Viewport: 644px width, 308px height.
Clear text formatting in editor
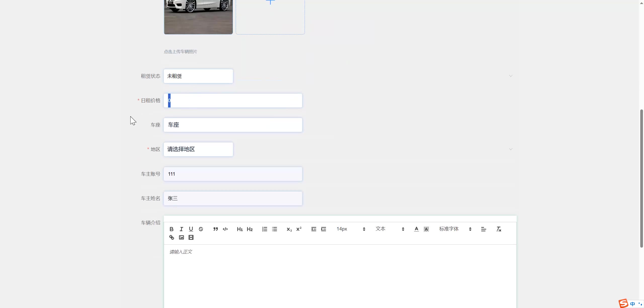499,229
